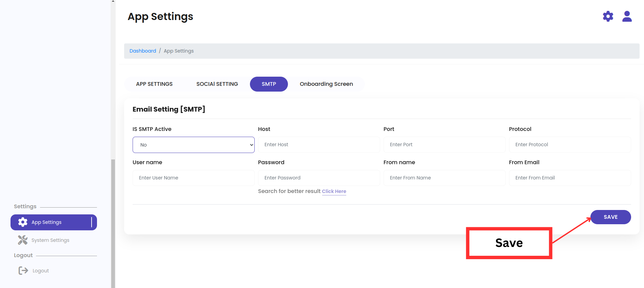Navigate to Dashboard breadcrumb link
644x288 pixels.
[143, 51]
